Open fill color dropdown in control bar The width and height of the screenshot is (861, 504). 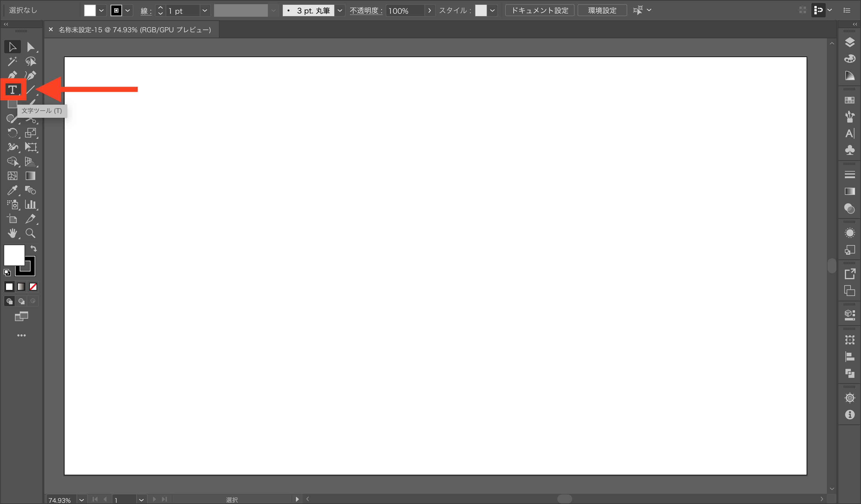point(101,10)
